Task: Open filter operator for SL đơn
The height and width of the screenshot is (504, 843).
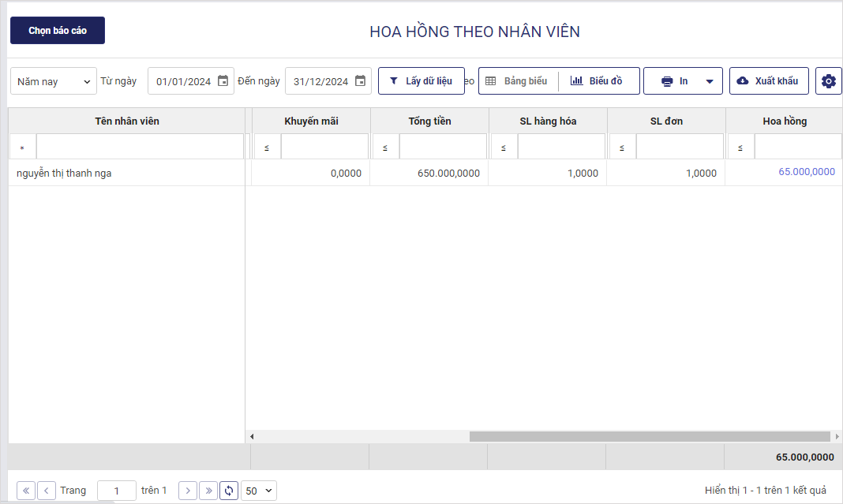Action: point(621,147)
